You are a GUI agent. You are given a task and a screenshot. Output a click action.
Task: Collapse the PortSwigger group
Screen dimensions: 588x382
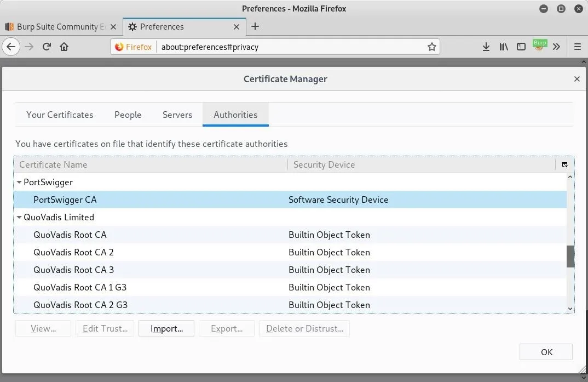(x=19, y=182)
